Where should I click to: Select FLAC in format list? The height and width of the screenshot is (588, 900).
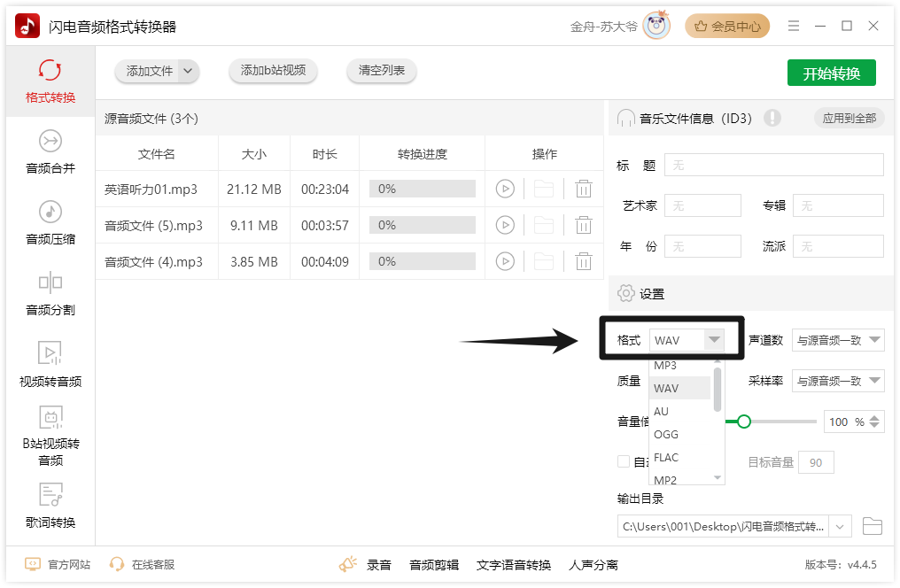[x=679, y=457]
